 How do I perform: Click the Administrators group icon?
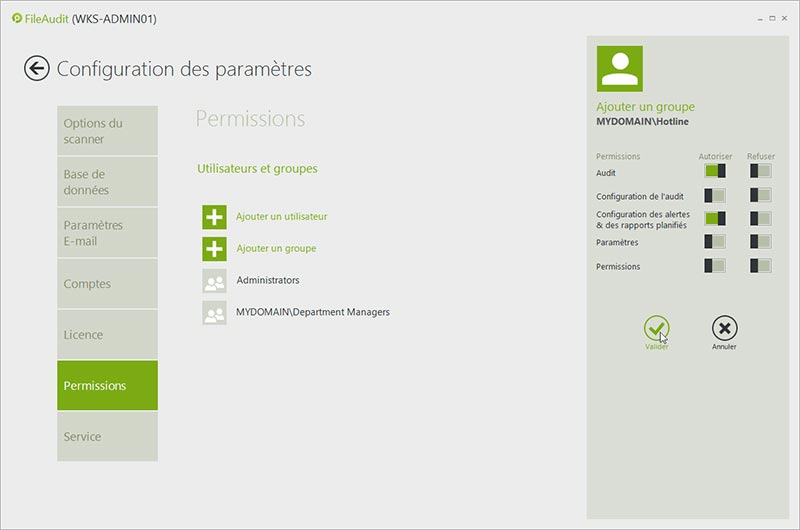coord(214,281)
